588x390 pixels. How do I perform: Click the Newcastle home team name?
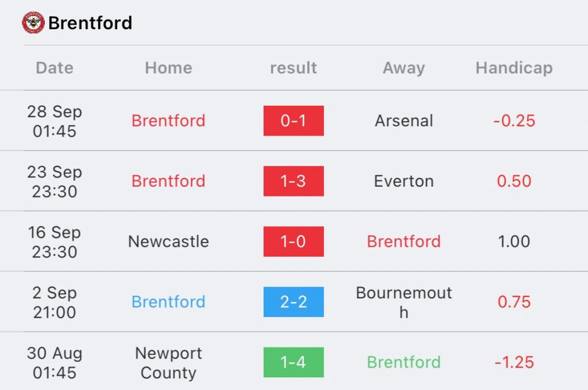[x=168, y=241]
